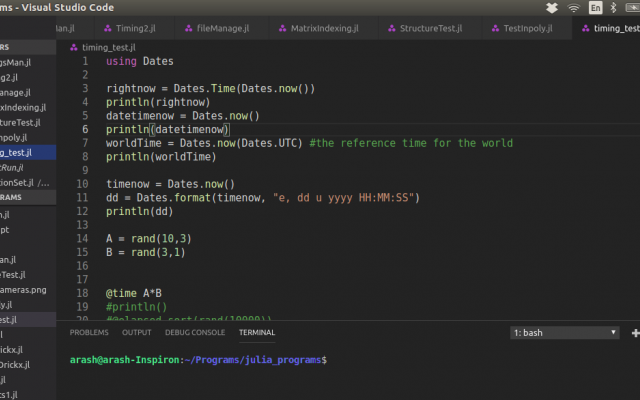Click the timing_test.jl breadcrumb label
Screen dimensions: 640x400
click(109, 47)
